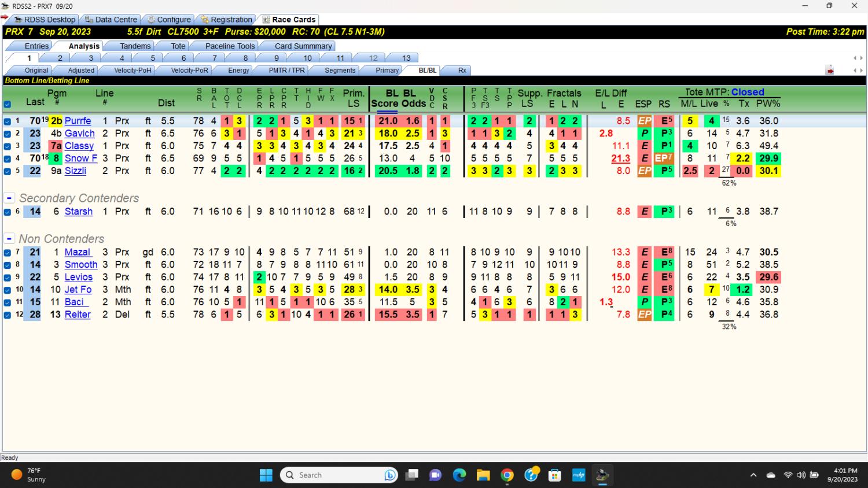Viewport: 868px width, 488px height.
Task: Select race number 8 tab
Action: (245, 58)
